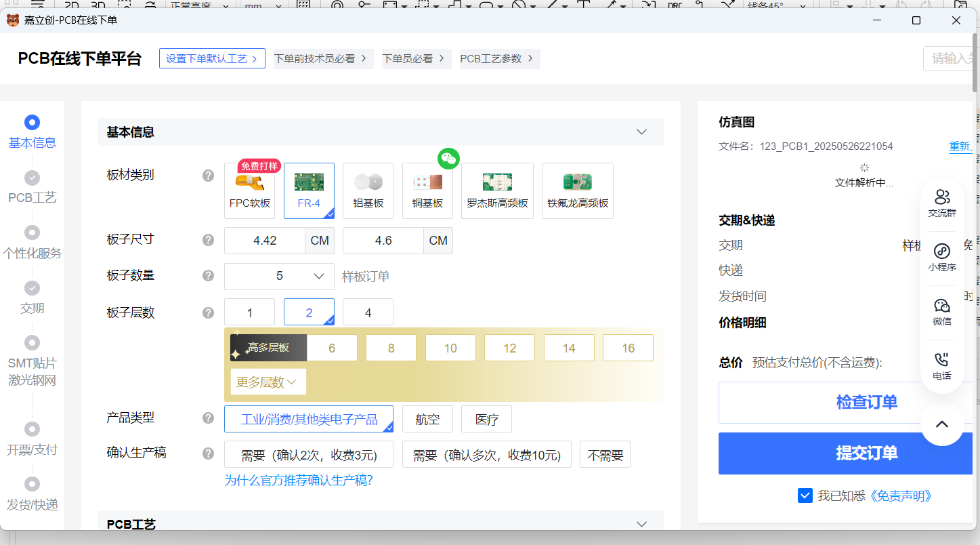The image size is (980, 545).
Task: Select the SMT贴片 step circle icon
Action: 32,342
